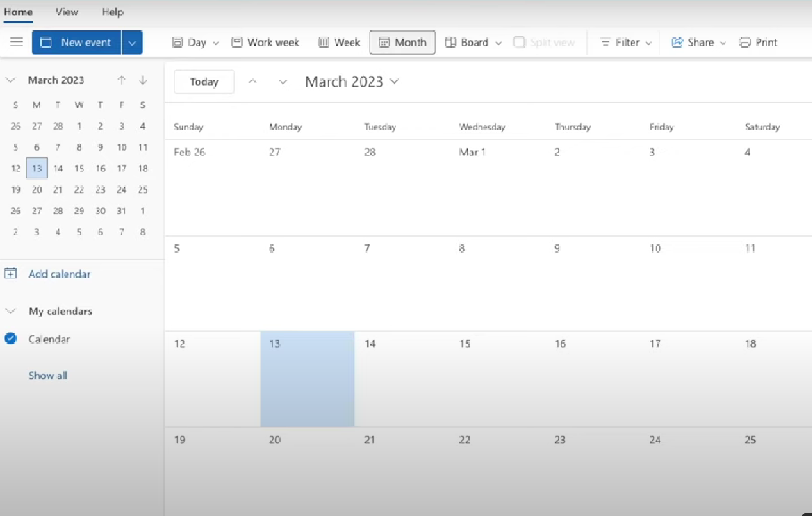Click the Wednesday column header

point(482,127)
